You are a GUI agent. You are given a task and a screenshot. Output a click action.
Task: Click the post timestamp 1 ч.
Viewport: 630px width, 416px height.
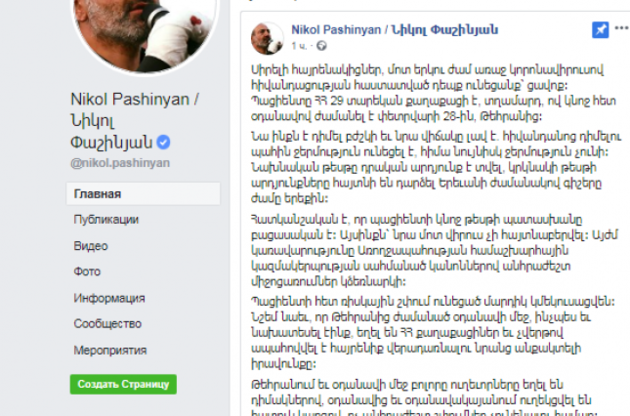coord(299,46)
